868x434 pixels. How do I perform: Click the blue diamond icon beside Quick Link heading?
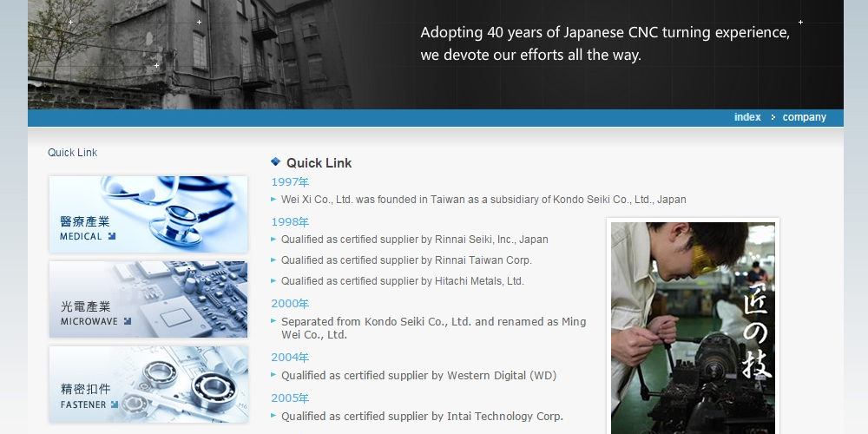[x=276, y=161]
